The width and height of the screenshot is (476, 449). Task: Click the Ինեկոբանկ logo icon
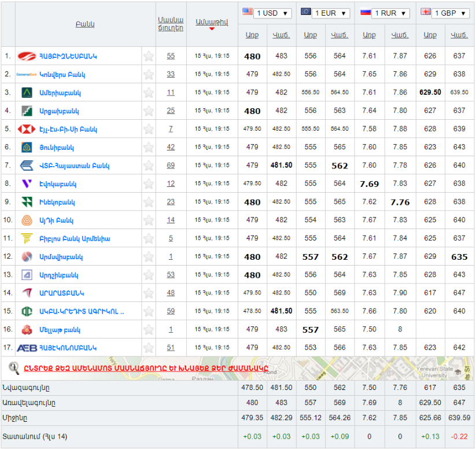(27, 202)
